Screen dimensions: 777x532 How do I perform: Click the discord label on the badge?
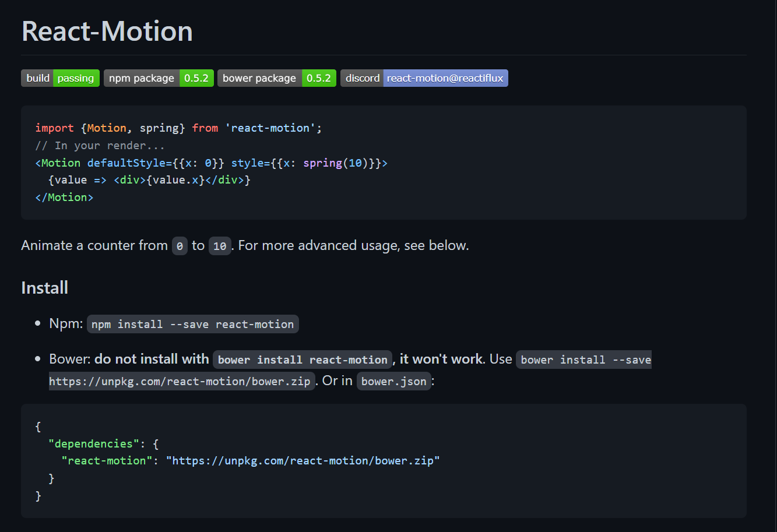(362, 77)
